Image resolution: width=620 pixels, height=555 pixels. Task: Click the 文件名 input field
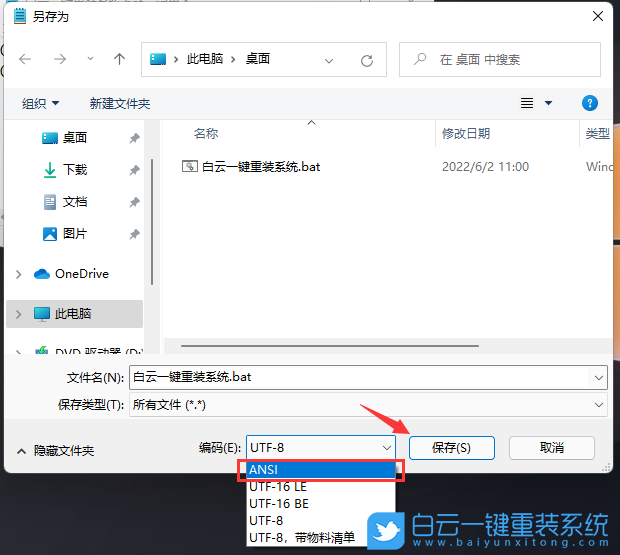pos(358,377)
